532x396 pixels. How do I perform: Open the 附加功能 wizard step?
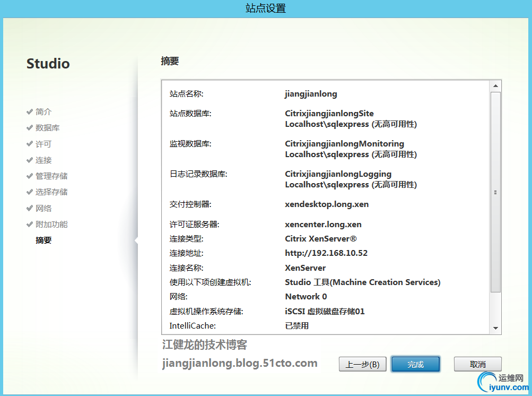[x=51, y=224]
